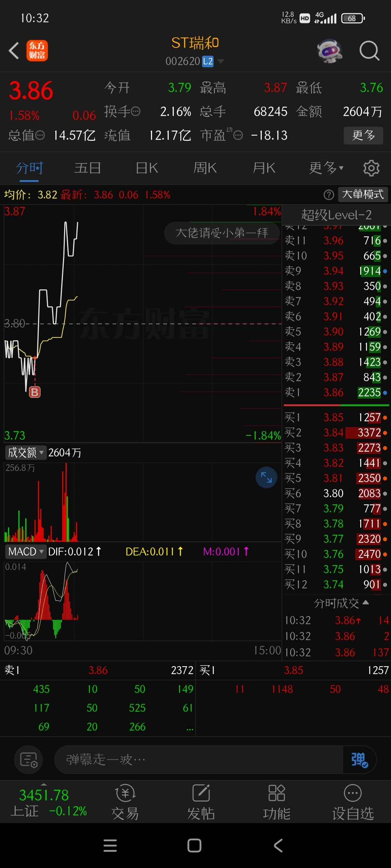Open the 成交额 indicator dropdown
391x868 pixels.
(x=26, y=452)
